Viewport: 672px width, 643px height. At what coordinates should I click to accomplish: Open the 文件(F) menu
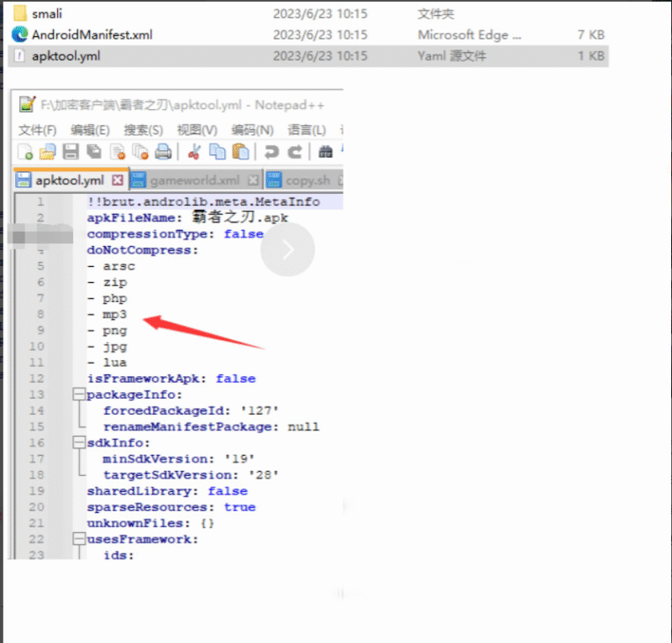pos(37,130)
